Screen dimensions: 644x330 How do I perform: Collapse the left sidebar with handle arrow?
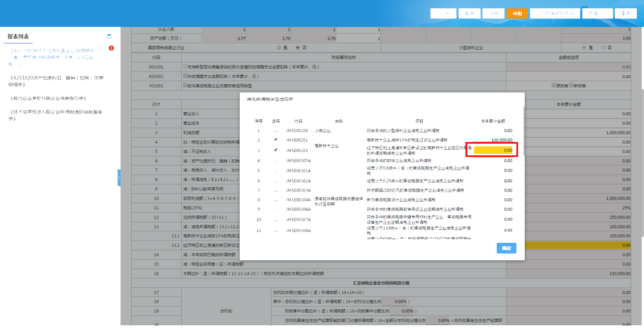click(119, 177)
